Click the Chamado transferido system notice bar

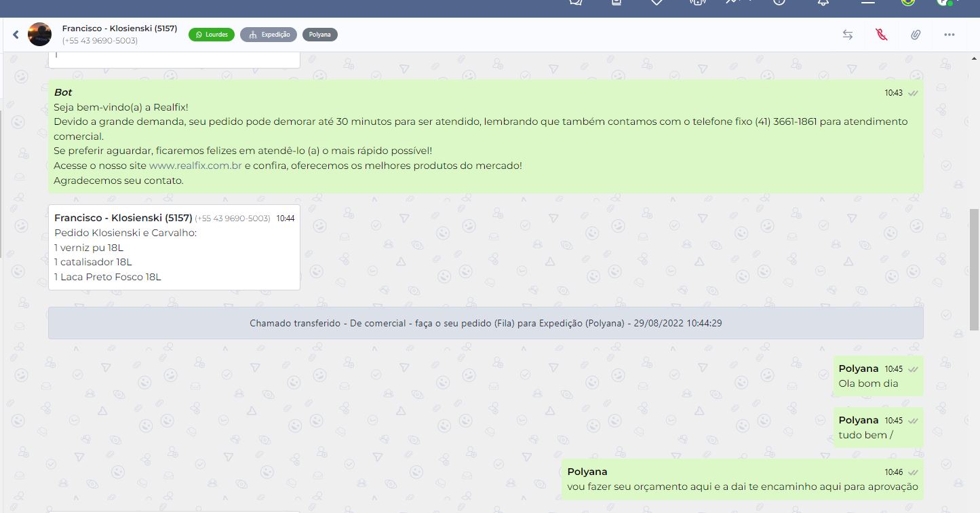tap(486, 323)
